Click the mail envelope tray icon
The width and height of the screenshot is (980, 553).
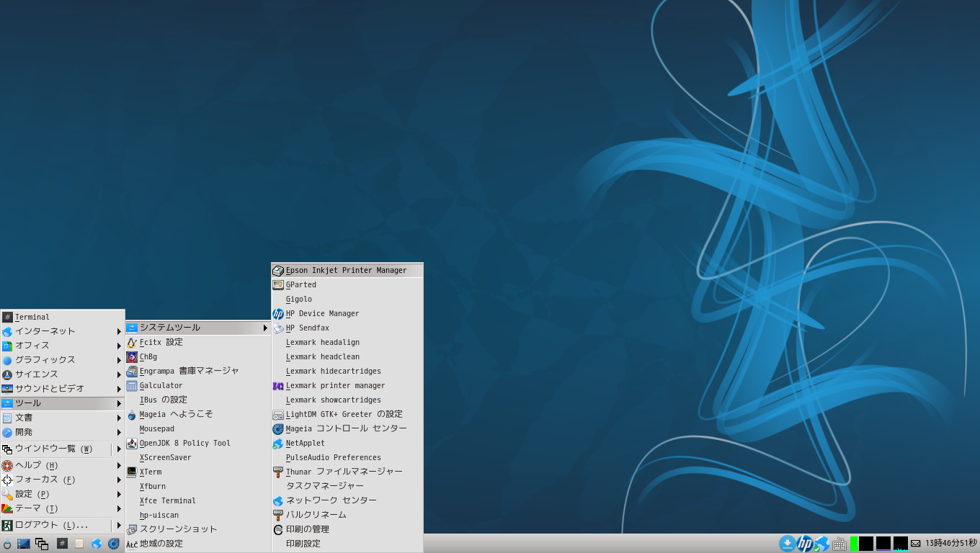tap(916, 544)
